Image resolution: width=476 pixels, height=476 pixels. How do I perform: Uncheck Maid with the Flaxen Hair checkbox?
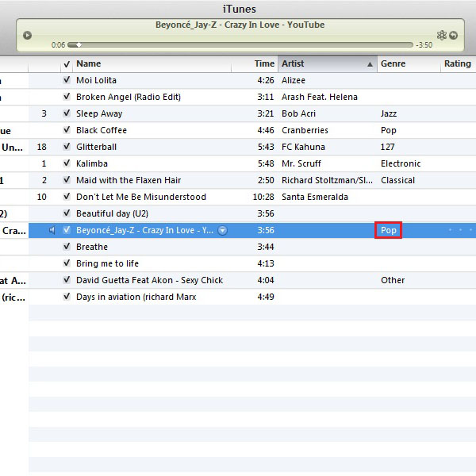click(67, 180)
